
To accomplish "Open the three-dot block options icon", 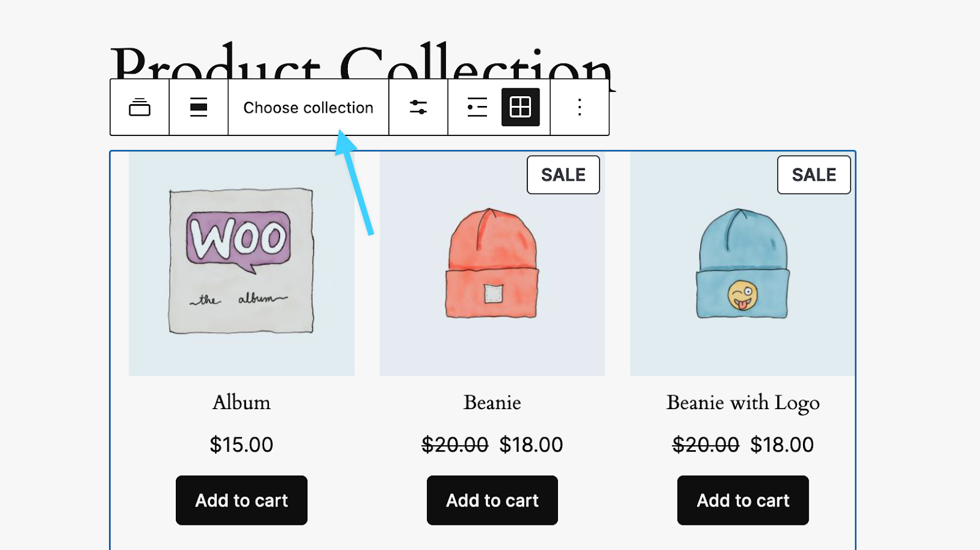I will point(579,107).
